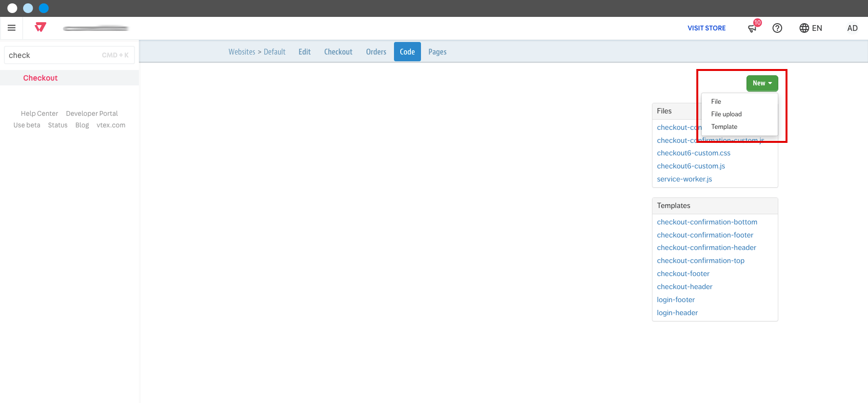
Task: Open checkout-confirmation-bottom template
Action: pyautogui.click(x=707, y=222)
